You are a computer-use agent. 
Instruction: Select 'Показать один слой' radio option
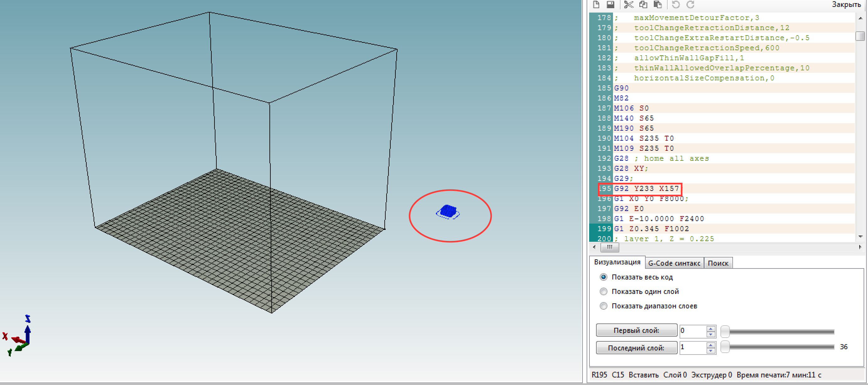click(604, 292)
